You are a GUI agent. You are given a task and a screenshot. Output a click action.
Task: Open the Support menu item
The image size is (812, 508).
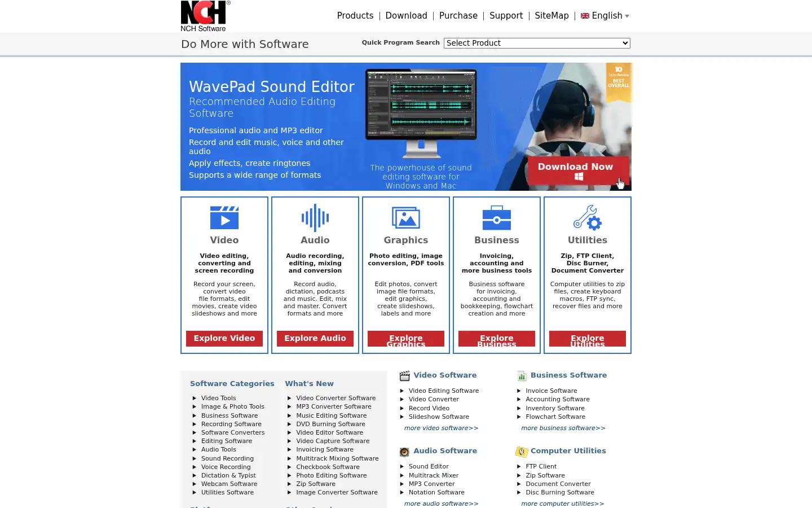pos(506,16)
